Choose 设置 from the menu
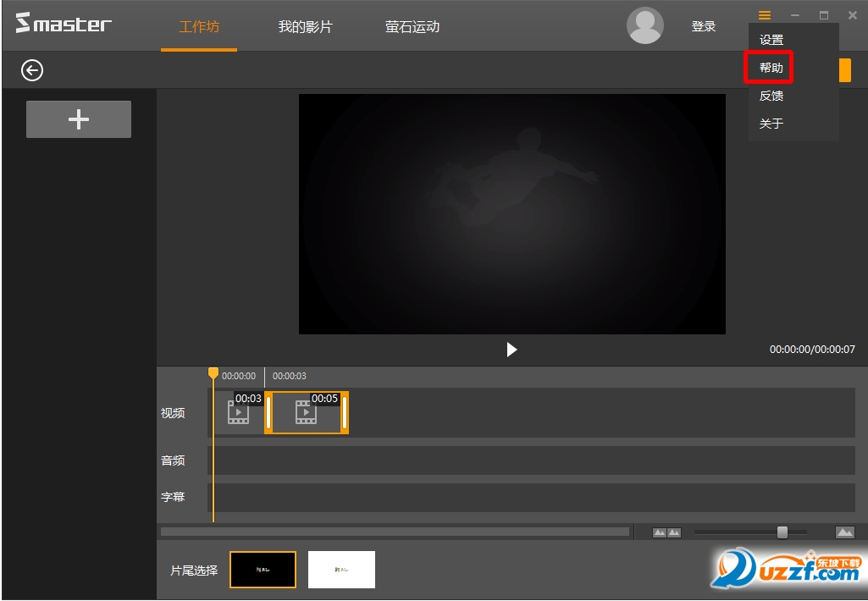The image size is (868, 601). (771, 40)
